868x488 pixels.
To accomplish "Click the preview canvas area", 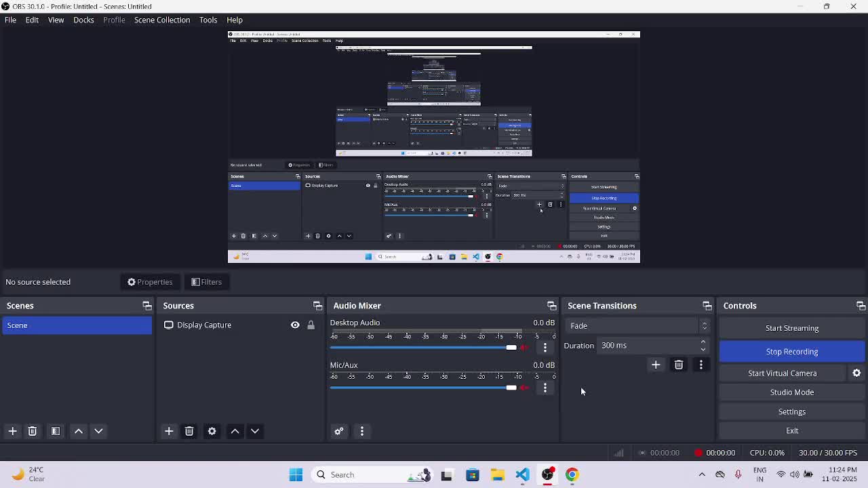I will 434,146.
